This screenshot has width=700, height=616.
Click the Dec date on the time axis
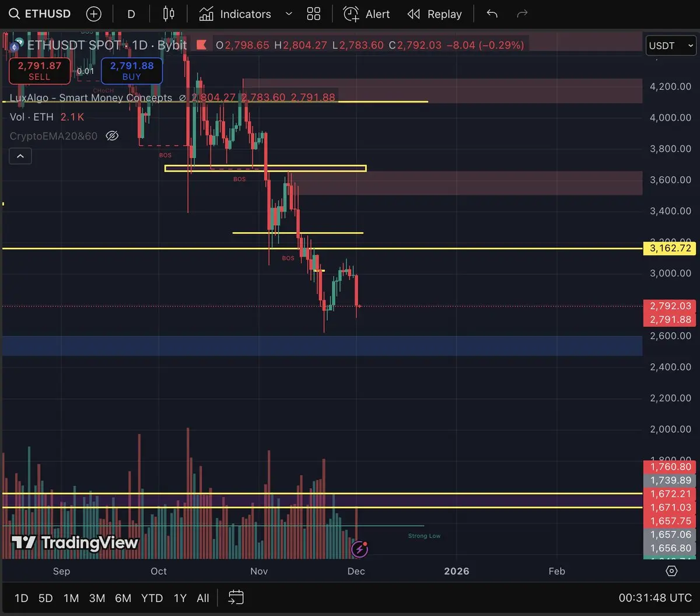[x=356, y=571]
